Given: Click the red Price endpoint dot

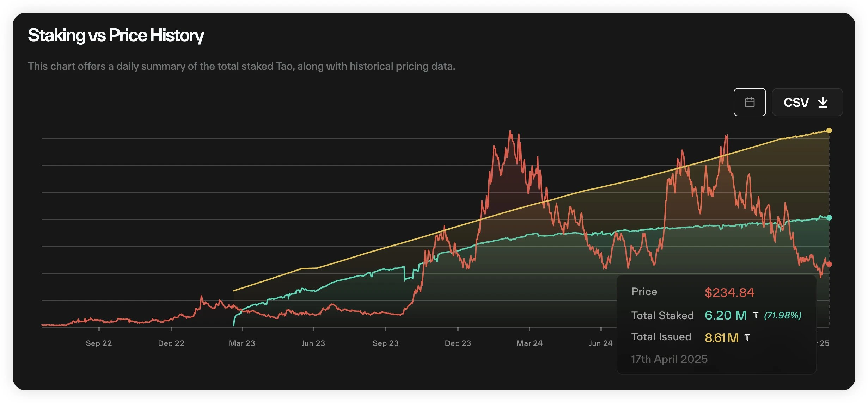Looking at the screenshot, I should pyautogui.click(x=829, y=264).
